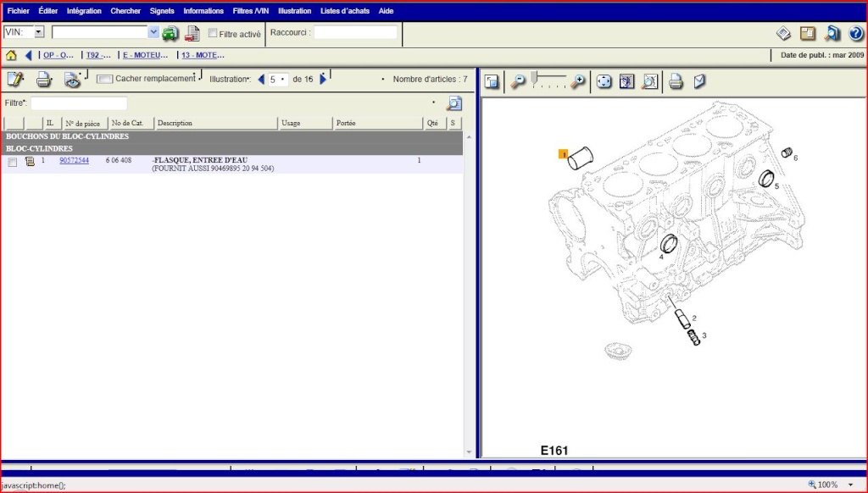Viewport: 868px width, 493px height.
Task: Open the E - MOTEU... breadcrumb link
Action: point(145,55)
